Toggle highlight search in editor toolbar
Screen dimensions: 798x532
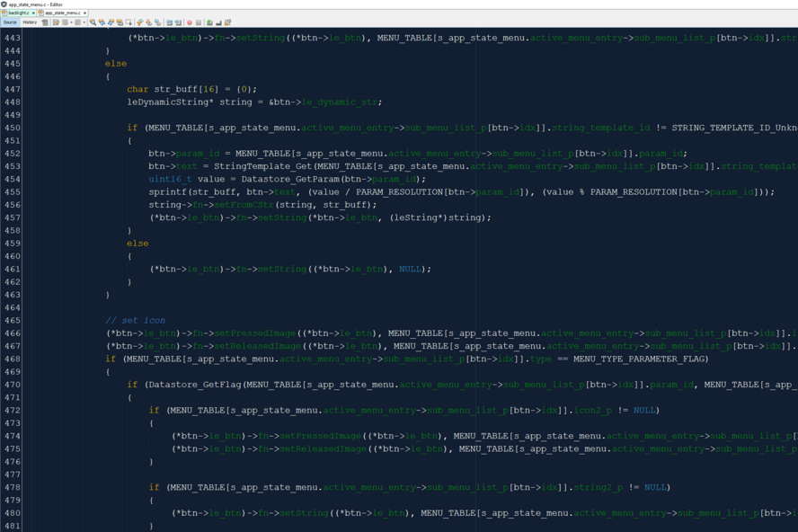pos(120,22)
